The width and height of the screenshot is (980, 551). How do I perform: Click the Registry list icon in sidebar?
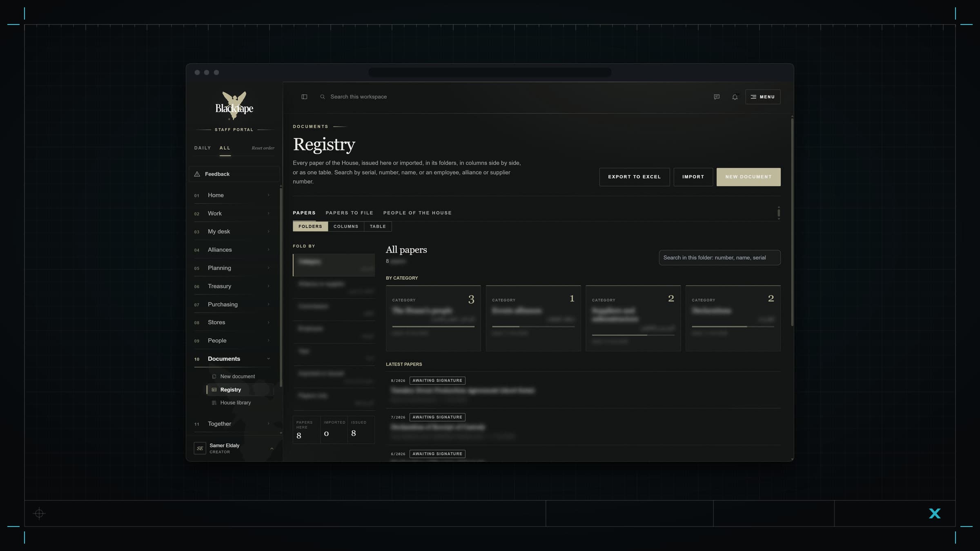(x=214, y=390)
